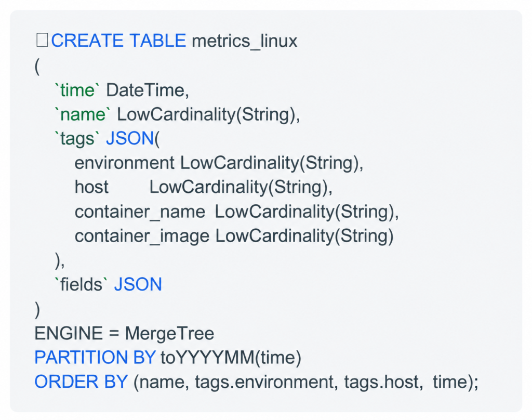Click the metrics_linux table name

pos(244,42)
